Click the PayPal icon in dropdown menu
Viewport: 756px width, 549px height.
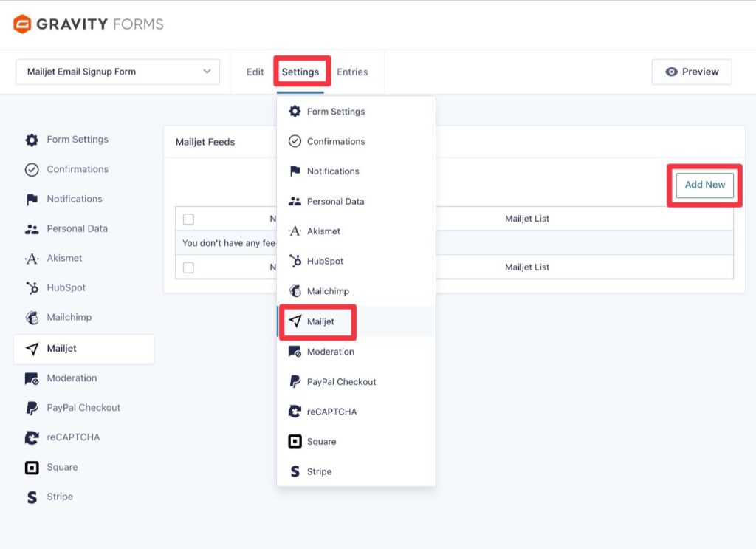[x=295, y=381]
